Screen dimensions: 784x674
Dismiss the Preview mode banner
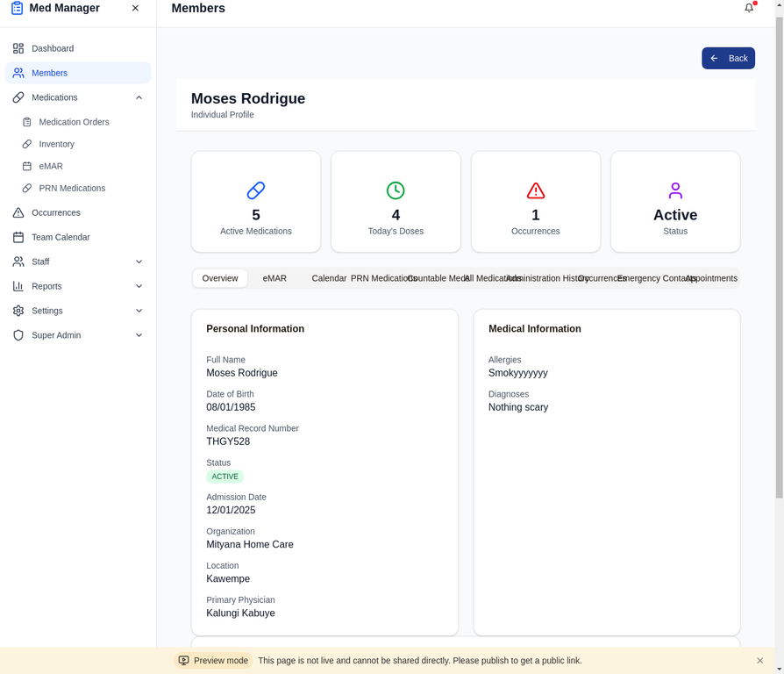pyautogui.click(x=759, y=660)
